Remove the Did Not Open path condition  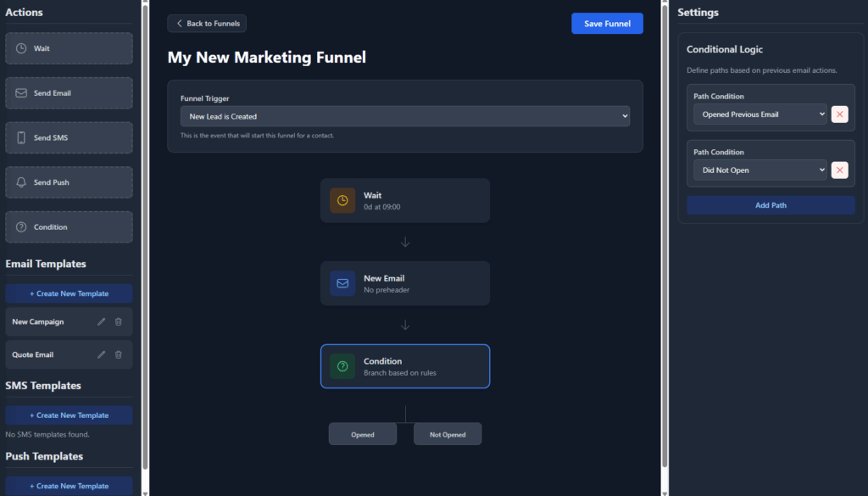point(839,170)
